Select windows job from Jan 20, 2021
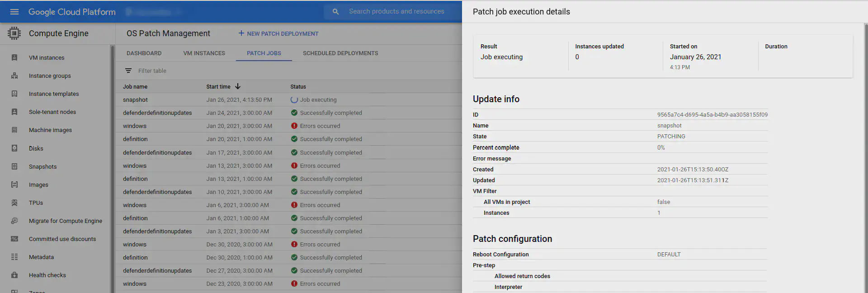This screenshot has height=293, width=868. [x=135, y=126]
